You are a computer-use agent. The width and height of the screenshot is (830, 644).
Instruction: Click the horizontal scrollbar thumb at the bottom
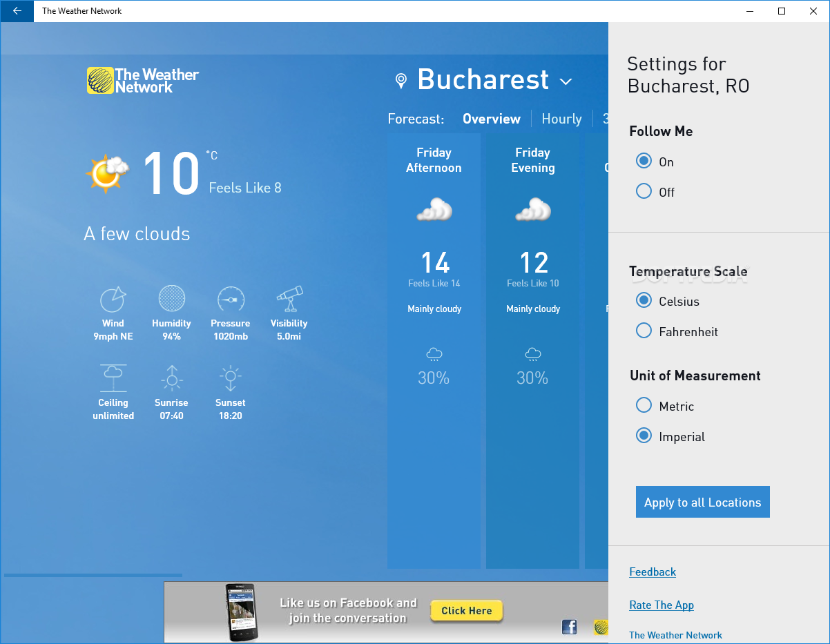coord(93,575)
